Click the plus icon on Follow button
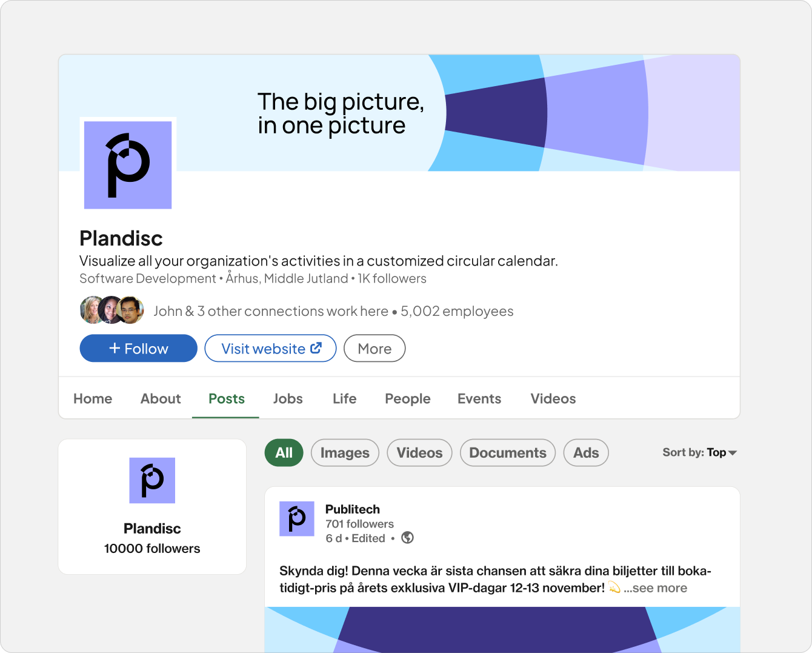This screenshot has height=653, width=812. (115, 348)
